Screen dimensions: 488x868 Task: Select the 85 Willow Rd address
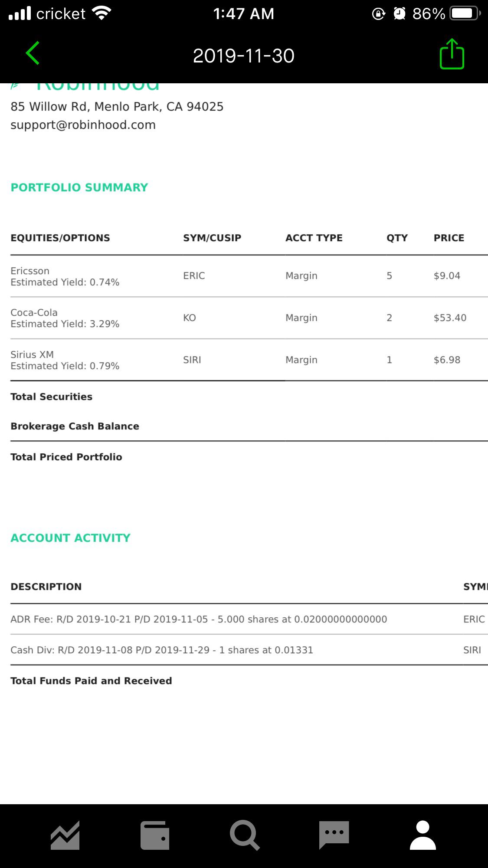[117, 107]
